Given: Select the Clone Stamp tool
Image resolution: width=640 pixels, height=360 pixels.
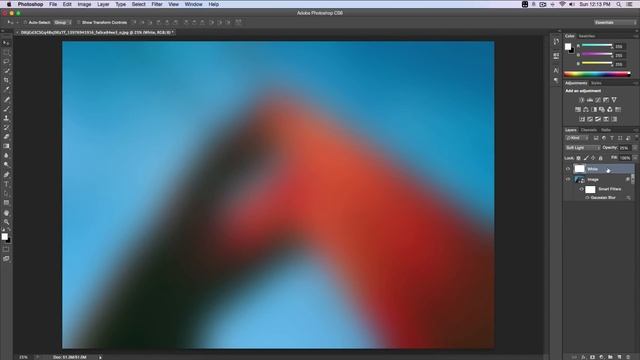Looking at the screenshot, I should pos(6,118).
